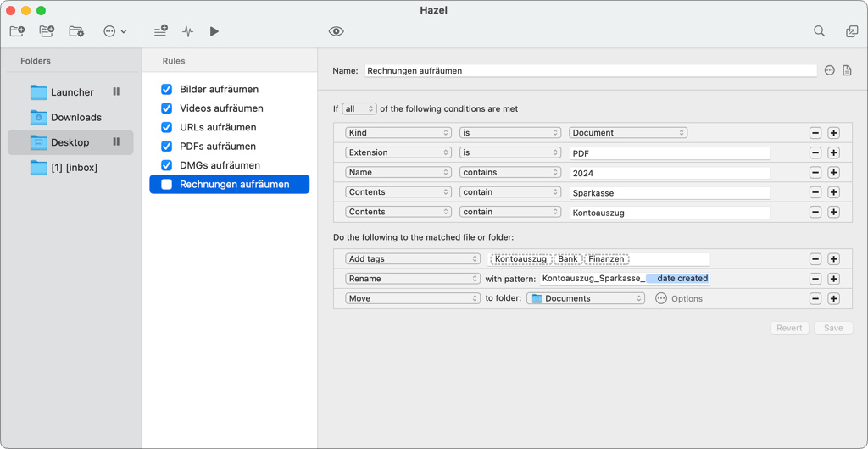Open Options for the Move action
Viewport: 868px width, 449px height.
tap(679, 298)
